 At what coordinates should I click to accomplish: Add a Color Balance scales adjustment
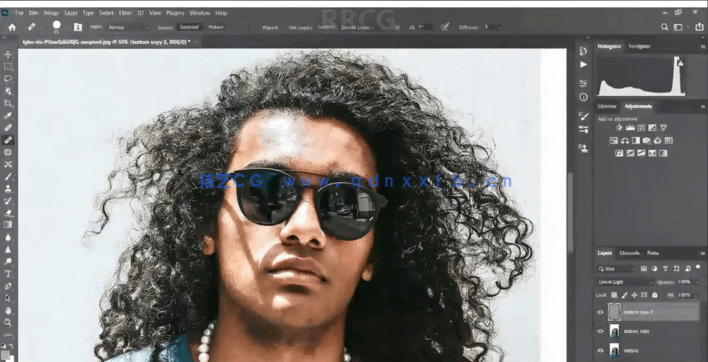(x=625, y=141)
